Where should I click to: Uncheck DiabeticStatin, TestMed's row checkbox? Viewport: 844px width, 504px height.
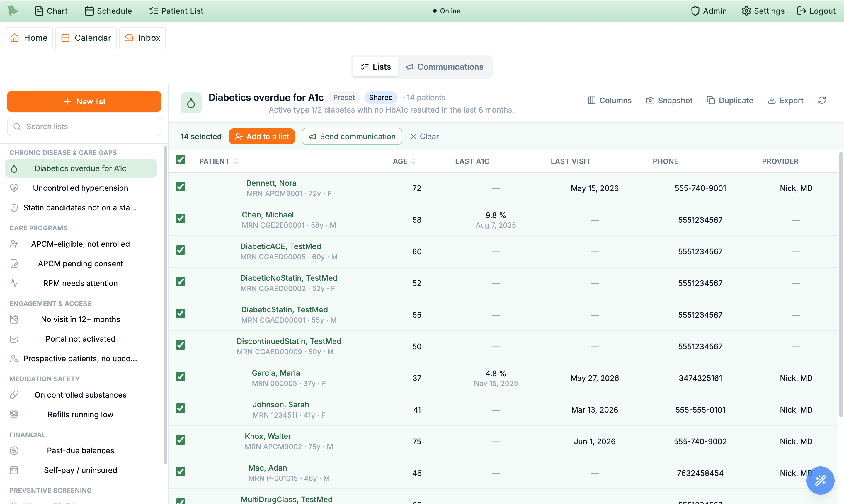pyautogui.click(x=180, y=313)
